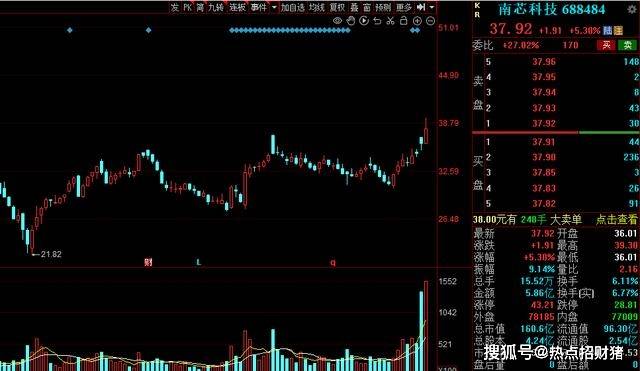Select the hand pan tool

351,20
